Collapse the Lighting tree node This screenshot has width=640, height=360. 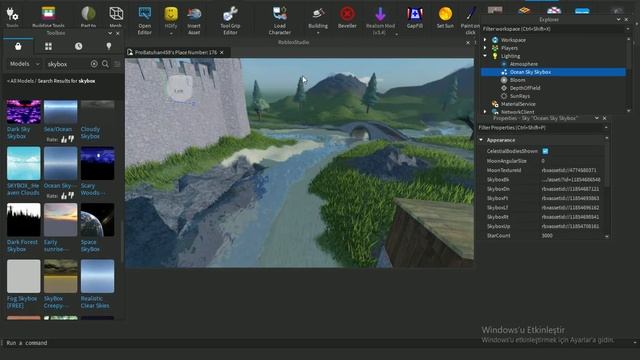pos(485,56)
